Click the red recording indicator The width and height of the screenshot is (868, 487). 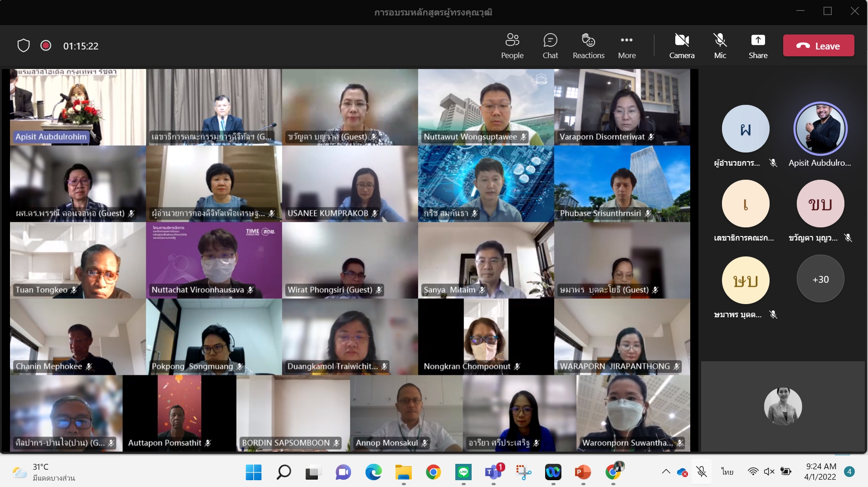pyautogui.click(x=46, y=46)
